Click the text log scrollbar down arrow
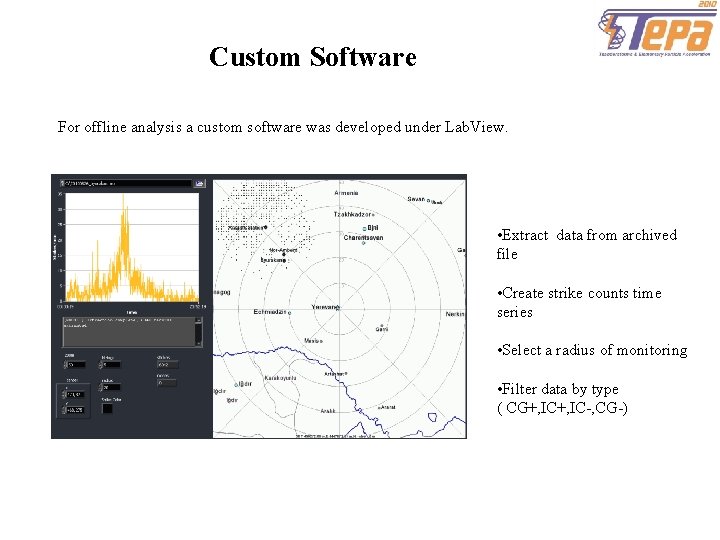 (198, 343)
